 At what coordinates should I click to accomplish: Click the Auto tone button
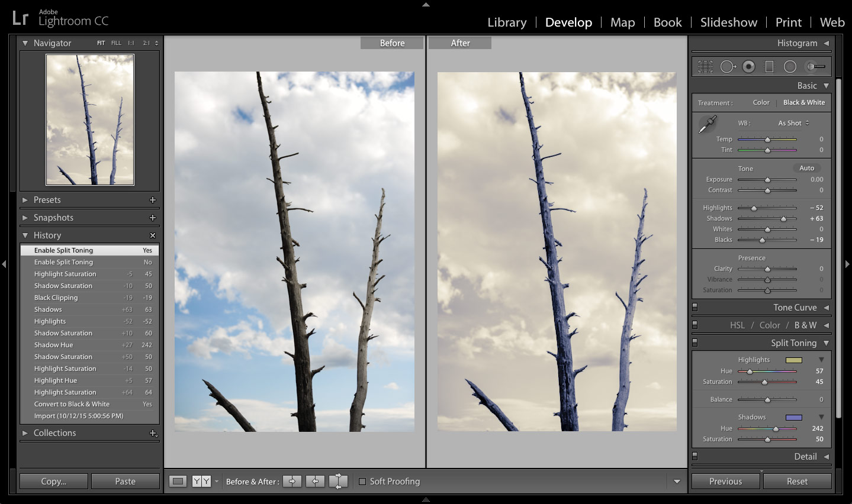click(x=806, y=168)
